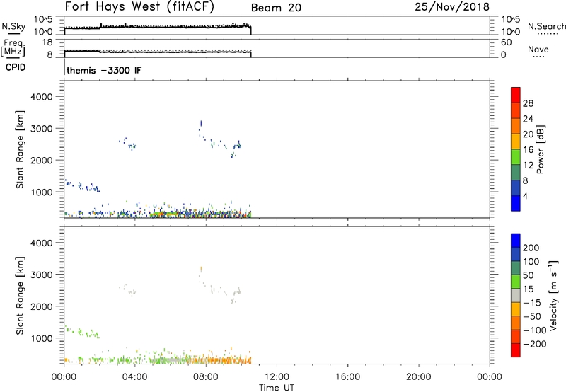Click the "16:00" time tick label
Image resolution: width=566 pixels, height=392 pixels.
tap(347, 377)
